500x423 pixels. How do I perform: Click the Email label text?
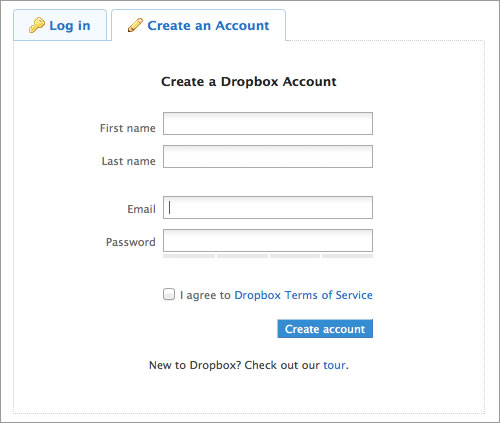click(x=141, y=209)
